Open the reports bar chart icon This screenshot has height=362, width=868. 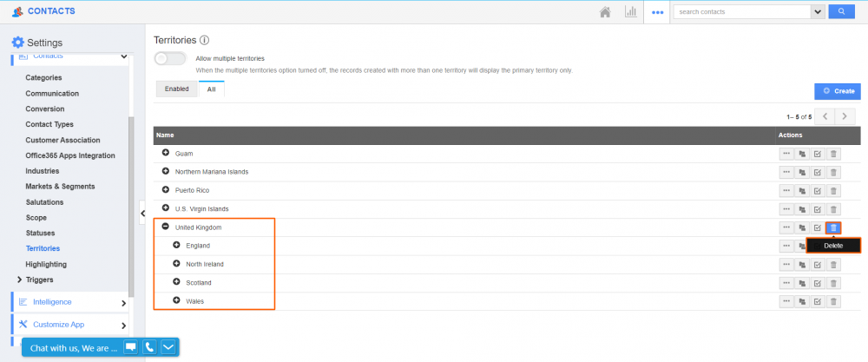tap(630, 12)
